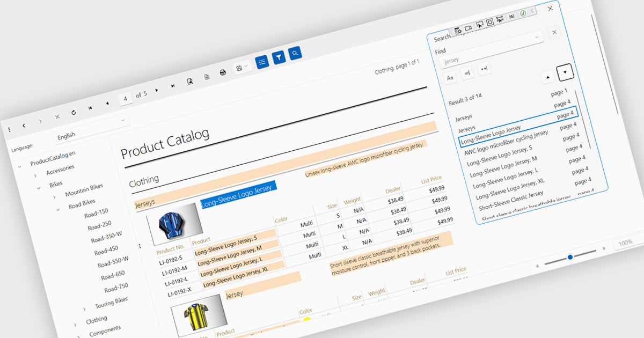
Task: Collapse the debug toolbar with its chevron
Action: [x=532, y=11]
